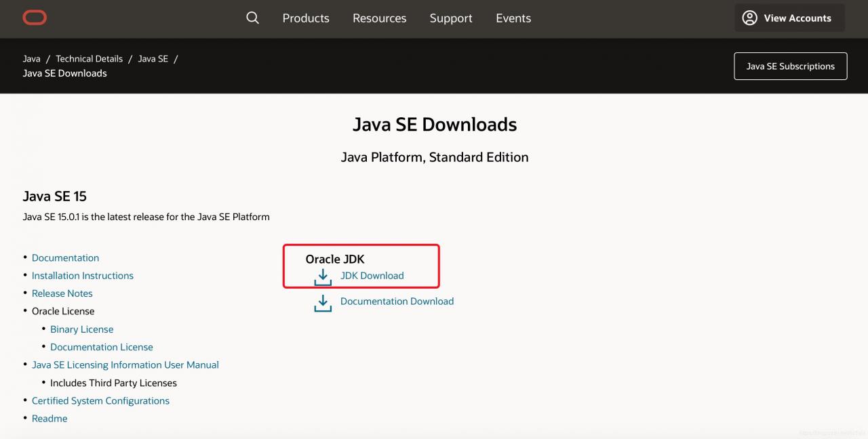This screenshot has width=868, height=439.
Task: Click the account profile icon
Action: [x=749, y=18]
